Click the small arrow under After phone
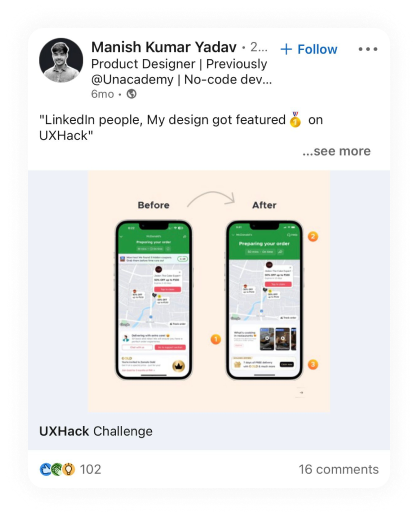The width and height of the screenshot is (418, 516). click(301, 393)
